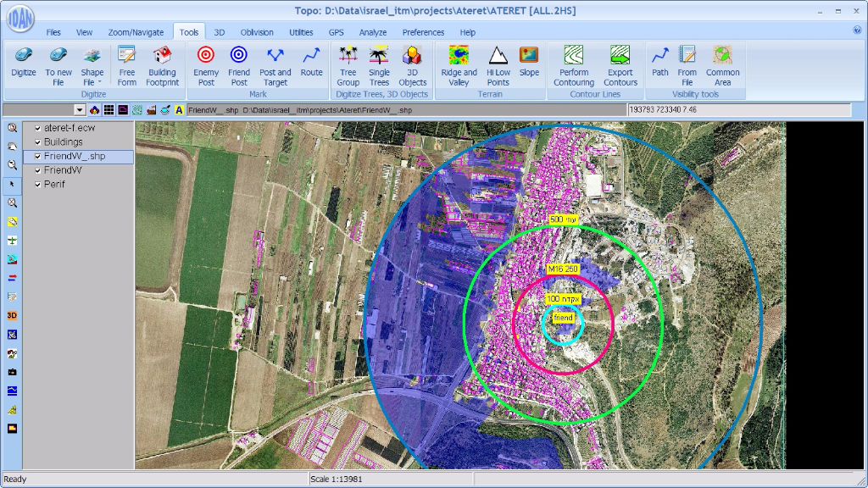The image size is (868, 488).
Task: Open the layer selector combo box arrow
Action: pyautogui.click(x=80, y=110)
